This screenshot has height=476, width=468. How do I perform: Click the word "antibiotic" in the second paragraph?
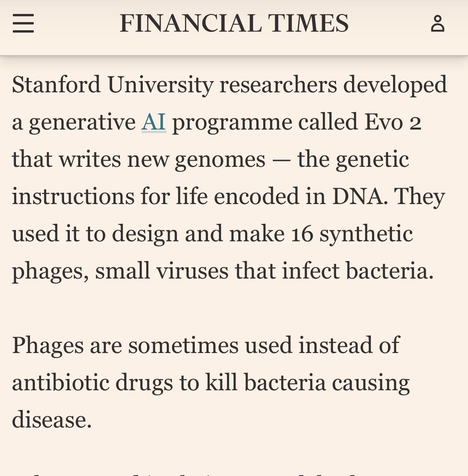[x=61, y=383]
